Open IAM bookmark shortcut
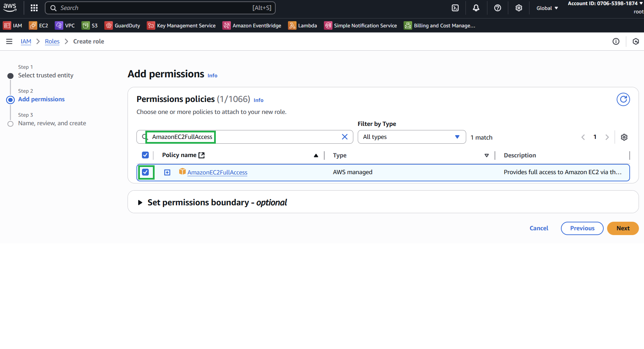 pos(13,26)
